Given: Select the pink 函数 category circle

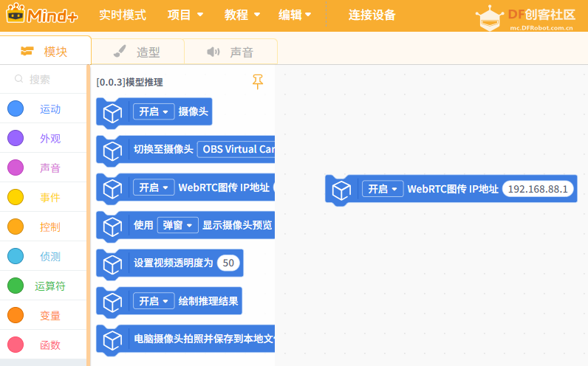Looking at the screenshot, I should pos(16,345).
